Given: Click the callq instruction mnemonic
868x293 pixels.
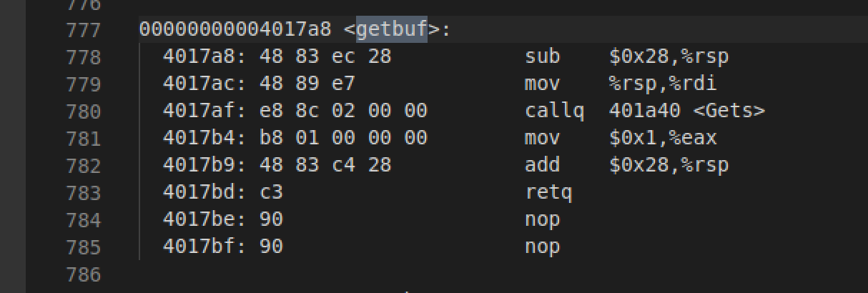Looking at the screenshot, I should click(553, 111).
